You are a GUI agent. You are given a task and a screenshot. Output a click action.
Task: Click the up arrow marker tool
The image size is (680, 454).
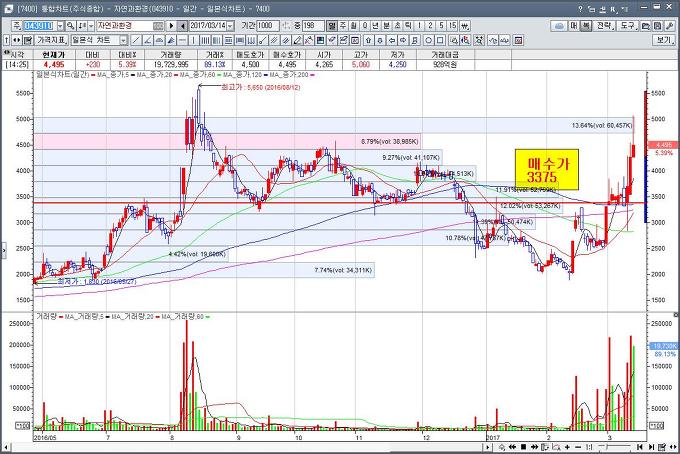369,40
